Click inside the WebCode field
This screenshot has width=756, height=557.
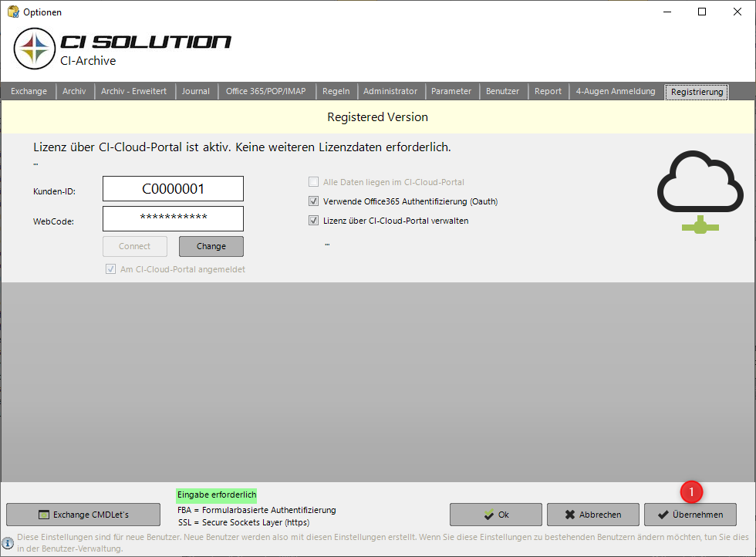(173, 218)
